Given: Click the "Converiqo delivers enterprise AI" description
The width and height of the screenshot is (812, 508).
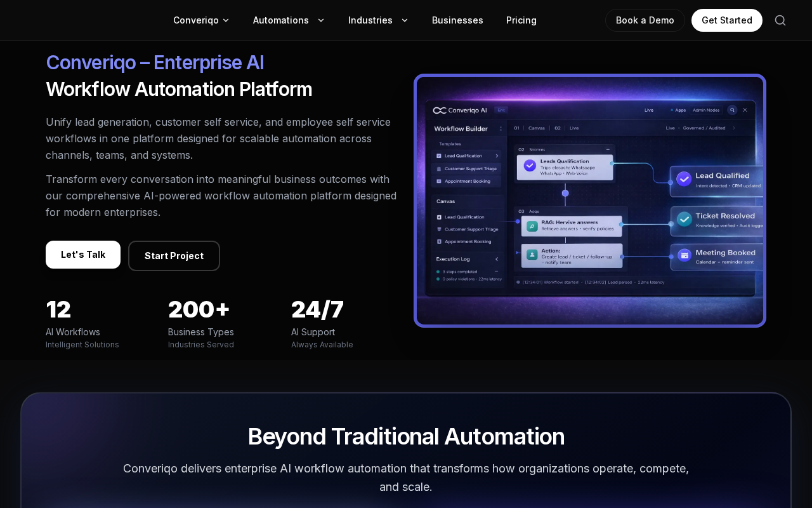Looking at the screenshot, I should (x=406, y=478).
